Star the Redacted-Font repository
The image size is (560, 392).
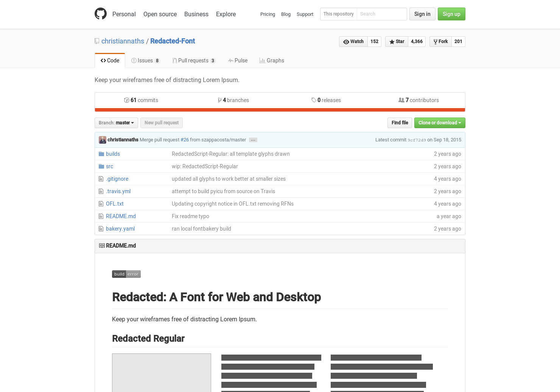(397, 42)
